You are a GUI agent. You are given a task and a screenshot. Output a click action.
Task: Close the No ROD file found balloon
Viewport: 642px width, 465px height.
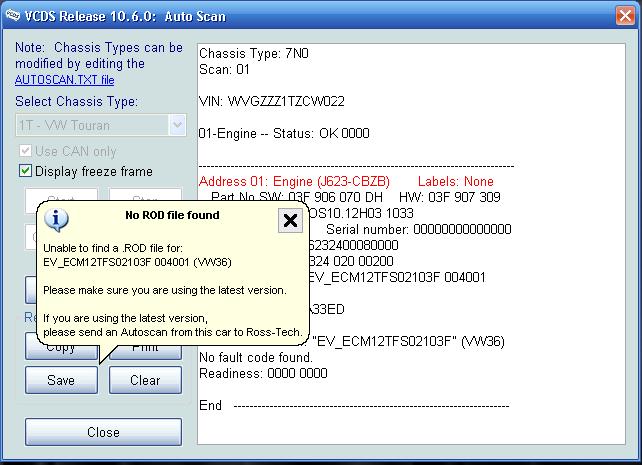290,220
